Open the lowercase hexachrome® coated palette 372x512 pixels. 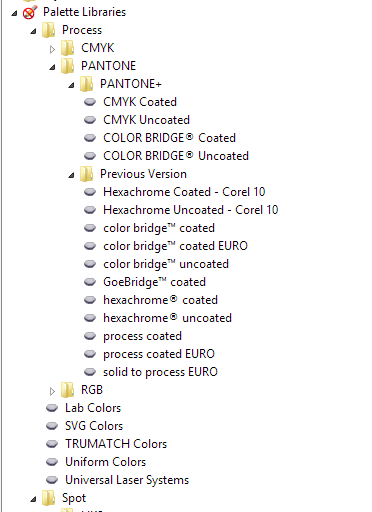160,300
